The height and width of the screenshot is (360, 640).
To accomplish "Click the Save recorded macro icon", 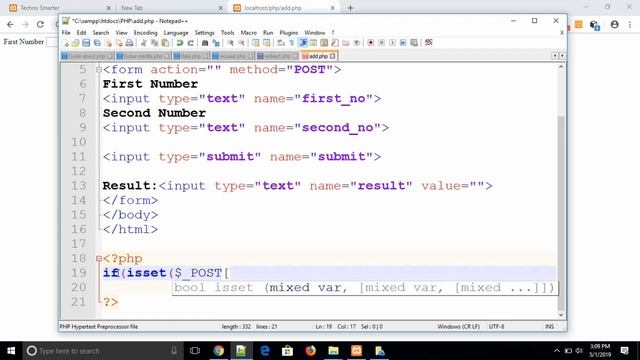I will coord(414,43).
